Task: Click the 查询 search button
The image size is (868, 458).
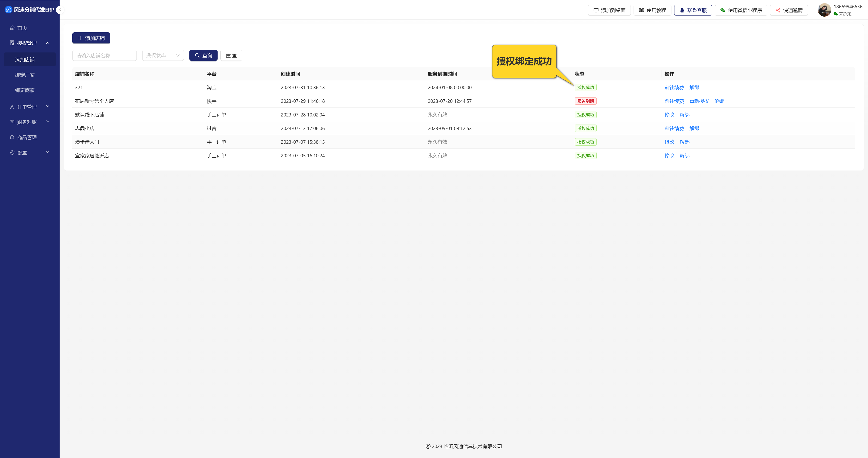Action: tap(203, 55)
